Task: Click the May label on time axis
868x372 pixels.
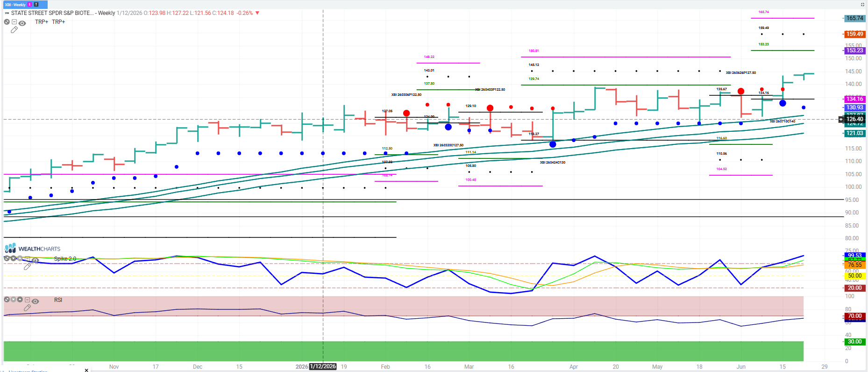Action: [657, 367]
